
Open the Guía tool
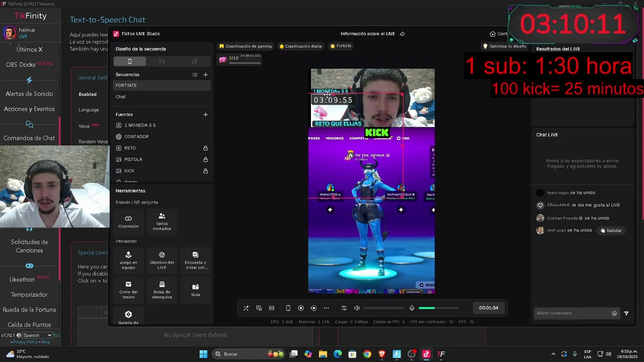(195, 290)
